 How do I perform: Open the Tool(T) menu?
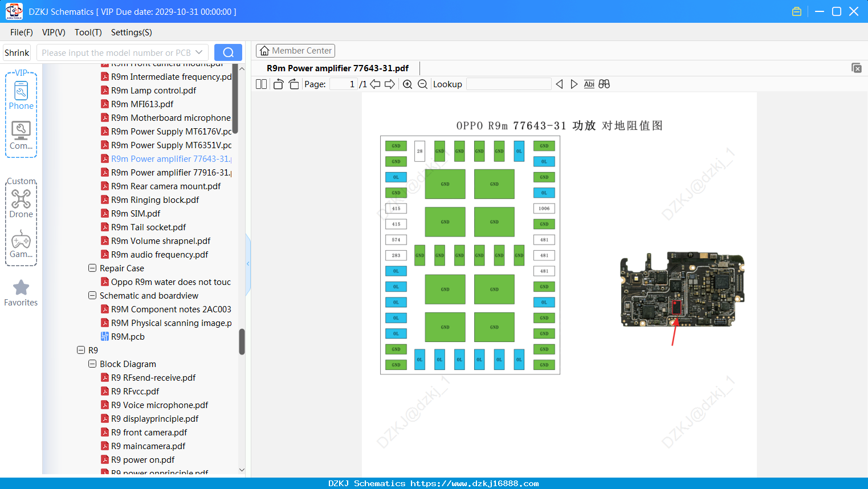[x=88, y=32]
